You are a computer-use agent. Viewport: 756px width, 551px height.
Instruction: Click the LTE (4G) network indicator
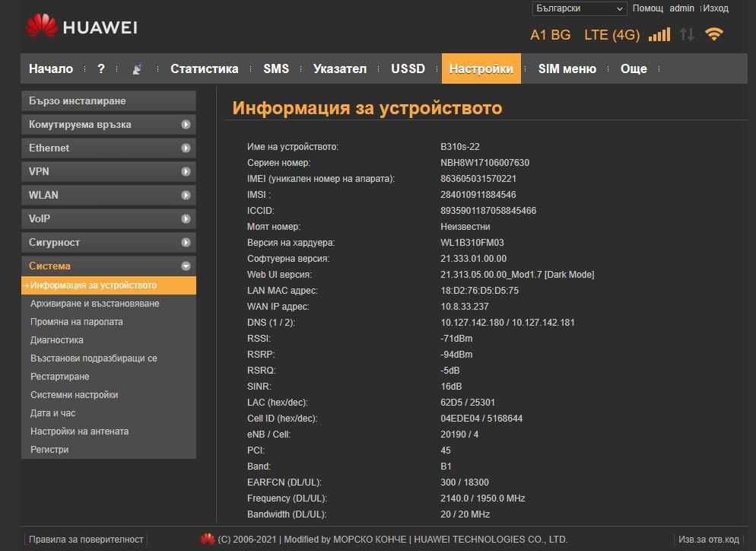(611, 35)
